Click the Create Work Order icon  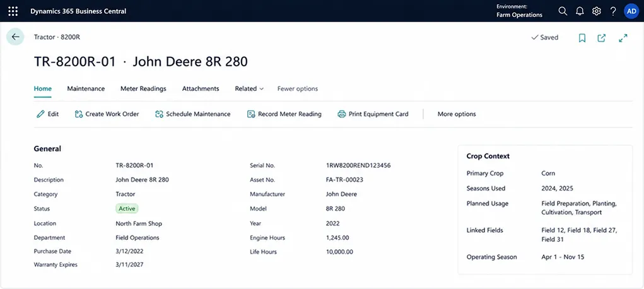78,114
